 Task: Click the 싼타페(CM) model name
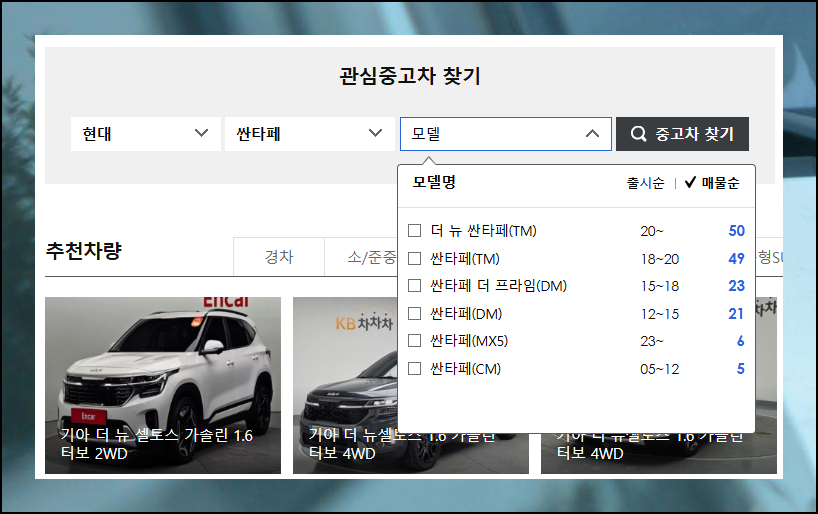click(x=465, y=368)
